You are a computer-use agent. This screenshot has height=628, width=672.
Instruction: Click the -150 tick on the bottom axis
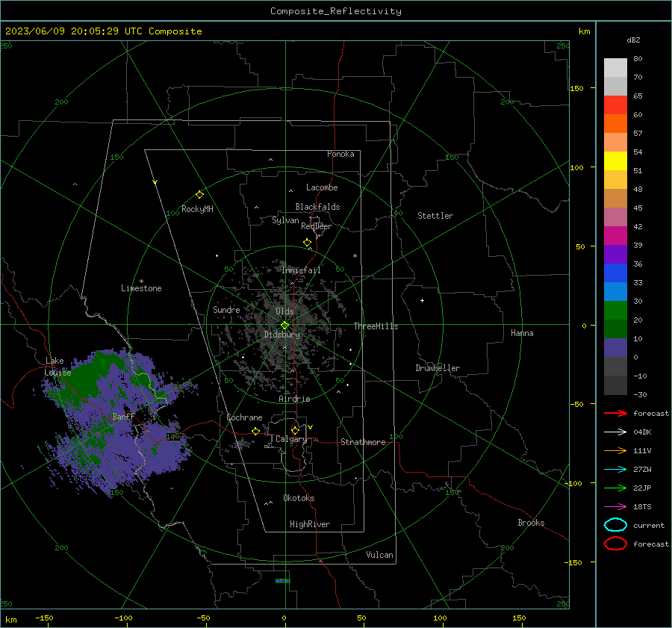(x=44, y=618)
